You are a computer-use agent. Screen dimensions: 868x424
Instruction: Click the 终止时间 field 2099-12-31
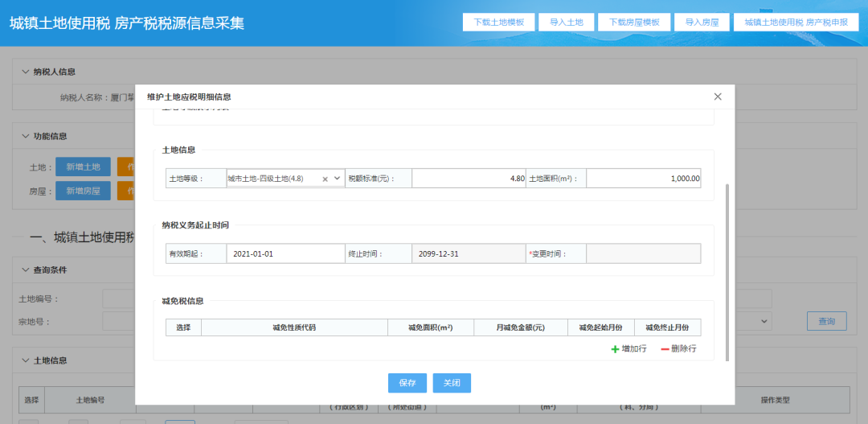point(469,254)
